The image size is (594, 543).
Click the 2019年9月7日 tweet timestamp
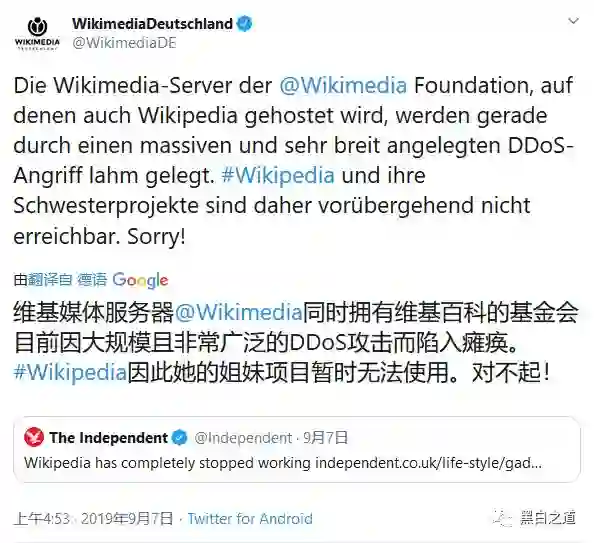(93, 518)
